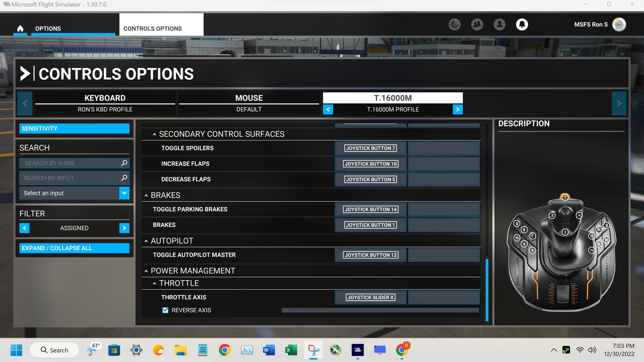Viewport: 644px width, 362px height.
Task: Switch to the Mouse device tab
Action: pyautogui.click(x=249, y=103)
